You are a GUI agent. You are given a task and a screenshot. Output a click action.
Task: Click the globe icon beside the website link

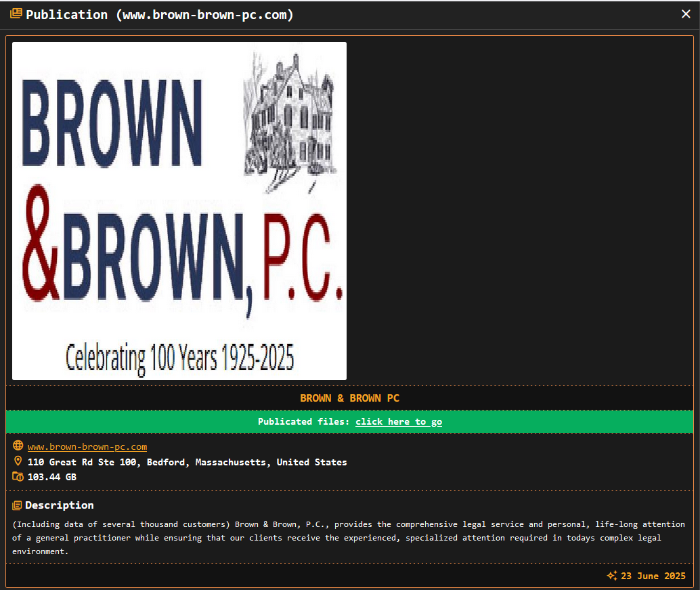coord(17,446)
